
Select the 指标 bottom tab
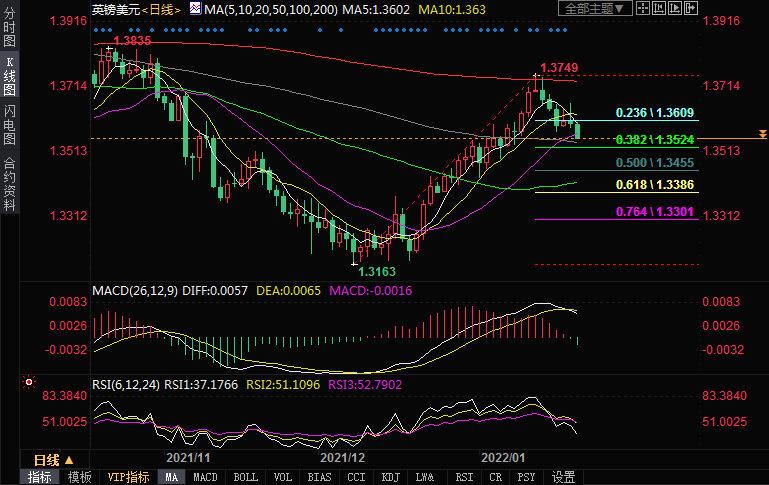point(39,477)
